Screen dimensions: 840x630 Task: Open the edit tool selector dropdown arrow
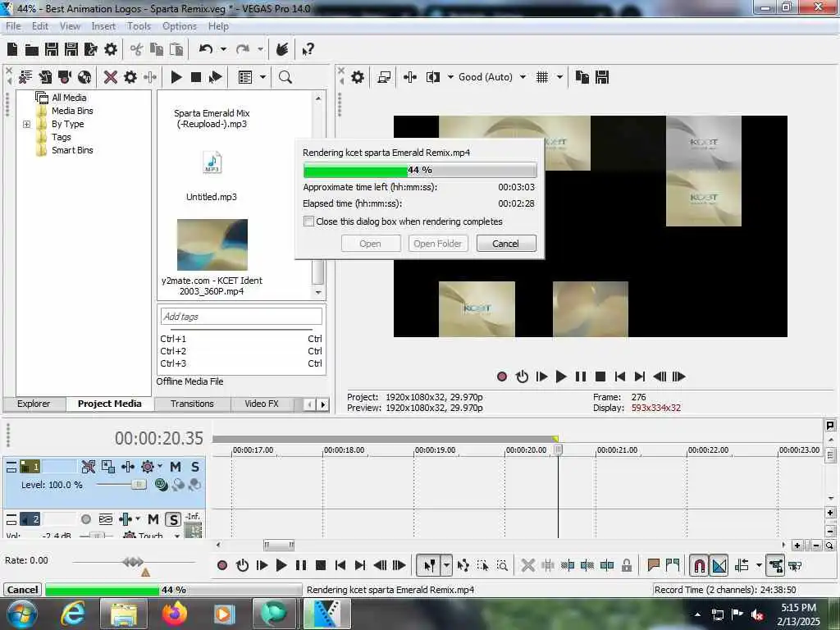point(446,565)
